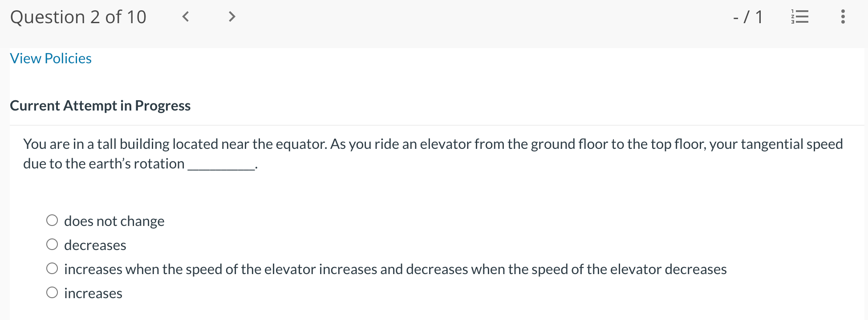This screenshot has width=868, height=320.
Task: Advance to next question with right chevron
Action: tap(232, 17)
